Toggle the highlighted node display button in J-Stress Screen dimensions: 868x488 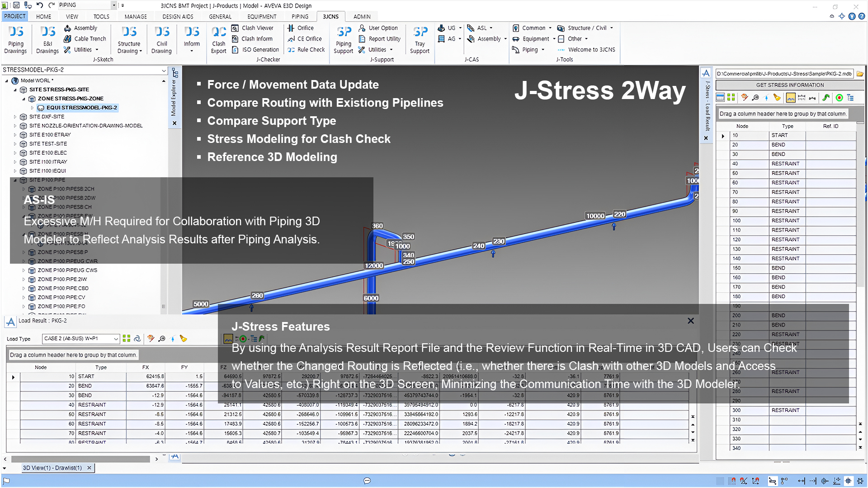pos(791,98)
